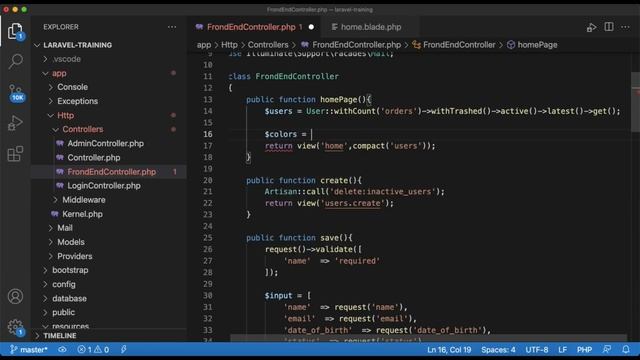Expand the .vscode folder
Screen dimensions: 640x360
pyautogui.click(x=45, y=59)
